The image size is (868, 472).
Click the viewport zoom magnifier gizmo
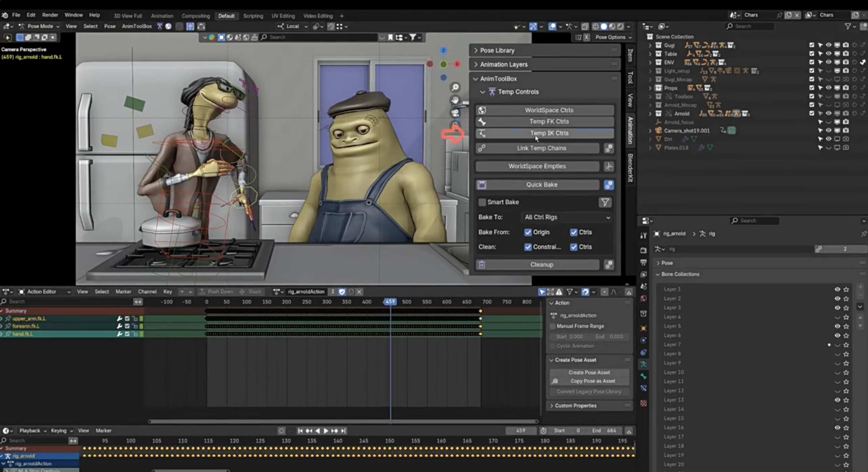(455, 88)
